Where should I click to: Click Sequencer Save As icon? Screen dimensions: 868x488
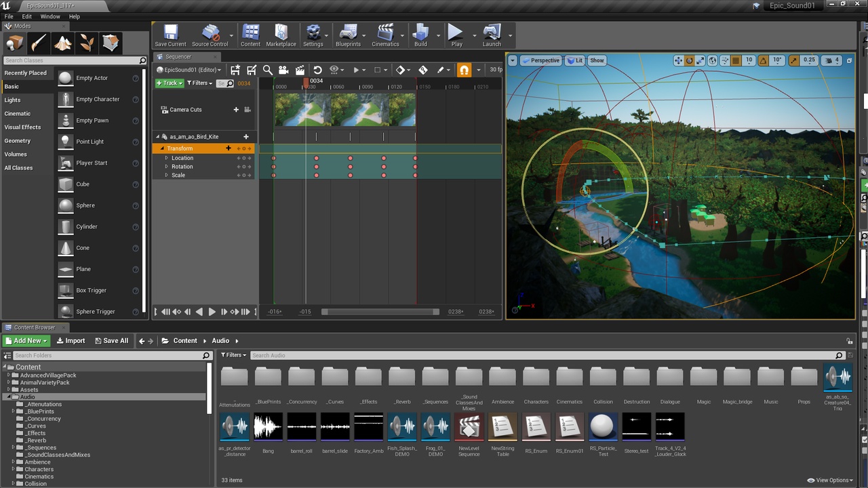click(252, 70)
